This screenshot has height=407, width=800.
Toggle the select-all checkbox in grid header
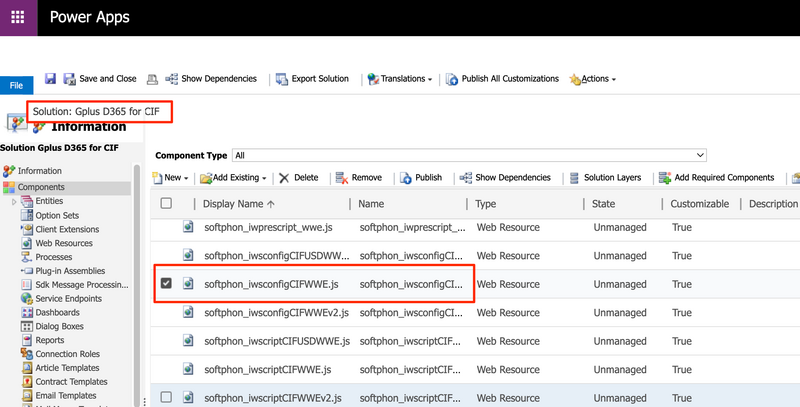[166, 204]
